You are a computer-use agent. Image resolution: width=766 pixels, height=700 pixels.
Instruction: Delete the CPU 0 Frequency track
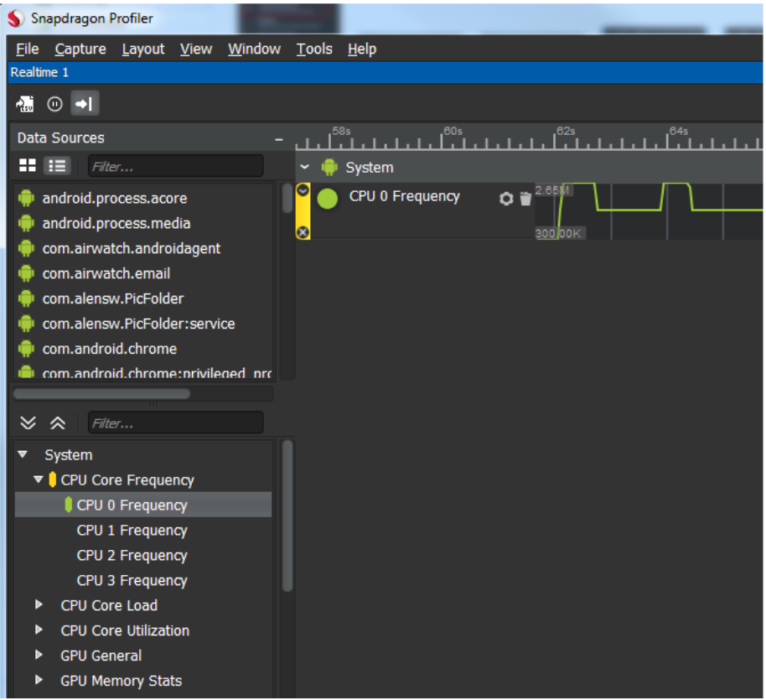click(x=525, y=199)
